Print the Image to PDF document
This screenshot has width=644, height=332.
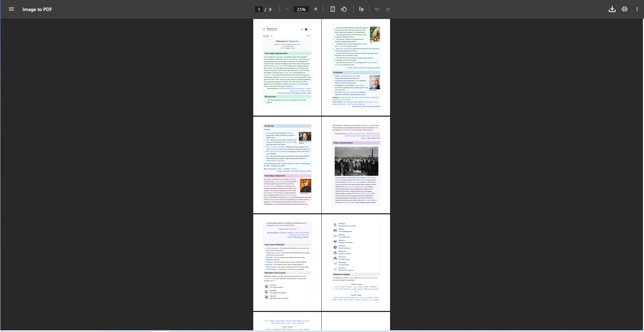pos(624,9)
